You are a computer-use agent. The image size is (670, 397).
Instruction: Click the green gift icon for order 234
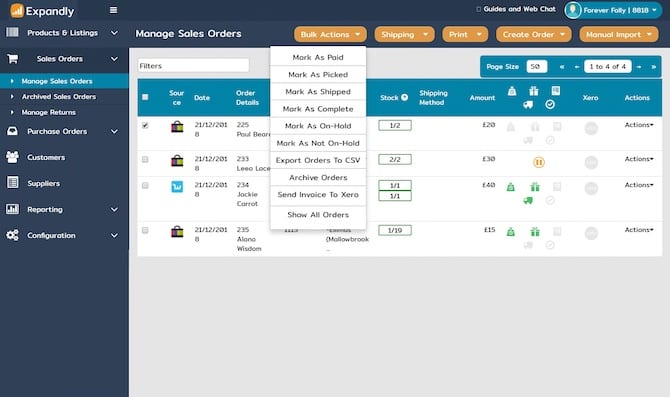pyautogui.click(x=535, y=187)
